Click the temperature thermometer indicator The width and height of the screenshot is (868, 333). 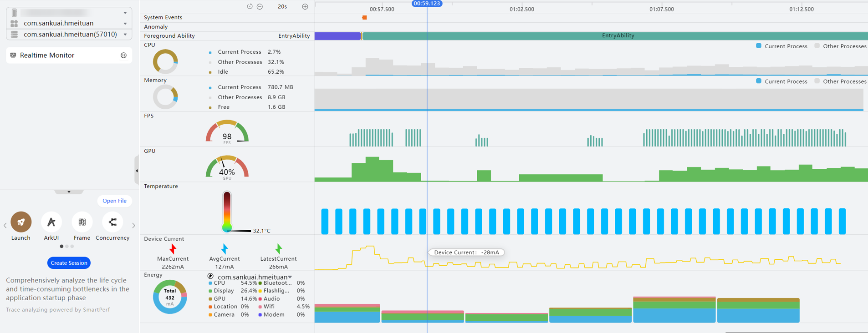pyautogui.click(x=227, y=212)
